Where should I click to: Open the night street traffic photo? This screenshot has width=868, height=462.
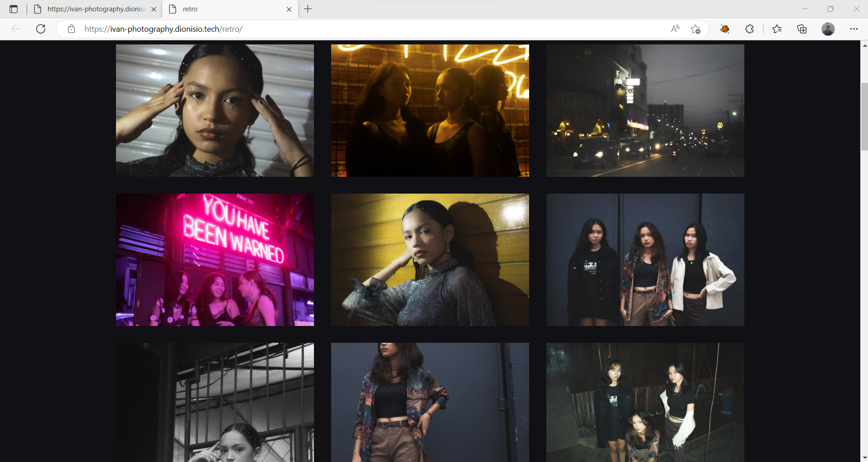645,111
